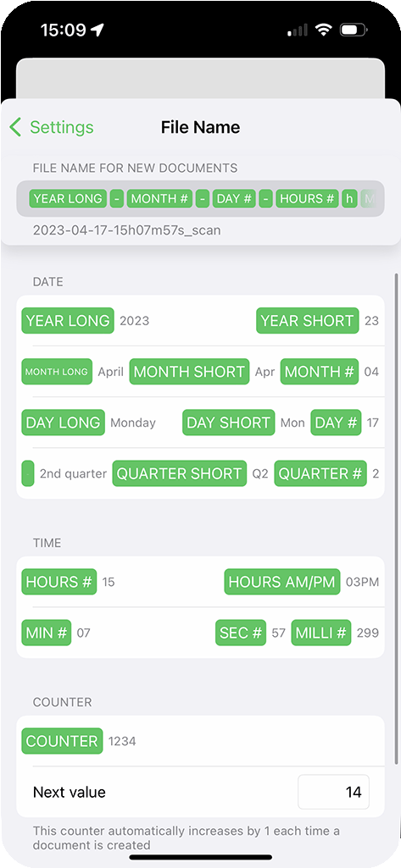Insert the DAY LONG token
The width and height of the screenshot is (401, 868).
pos(63,423)
